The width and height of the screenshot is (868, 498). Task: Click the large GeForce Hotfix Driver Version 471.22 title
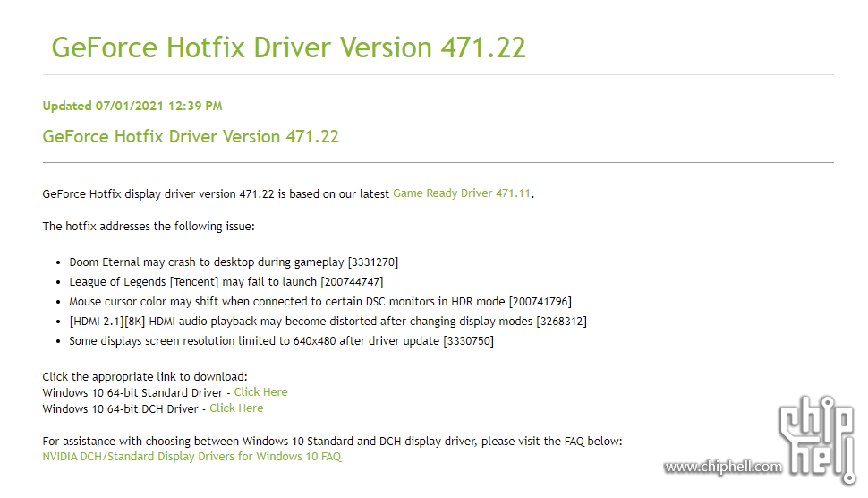tap(288, 47)
